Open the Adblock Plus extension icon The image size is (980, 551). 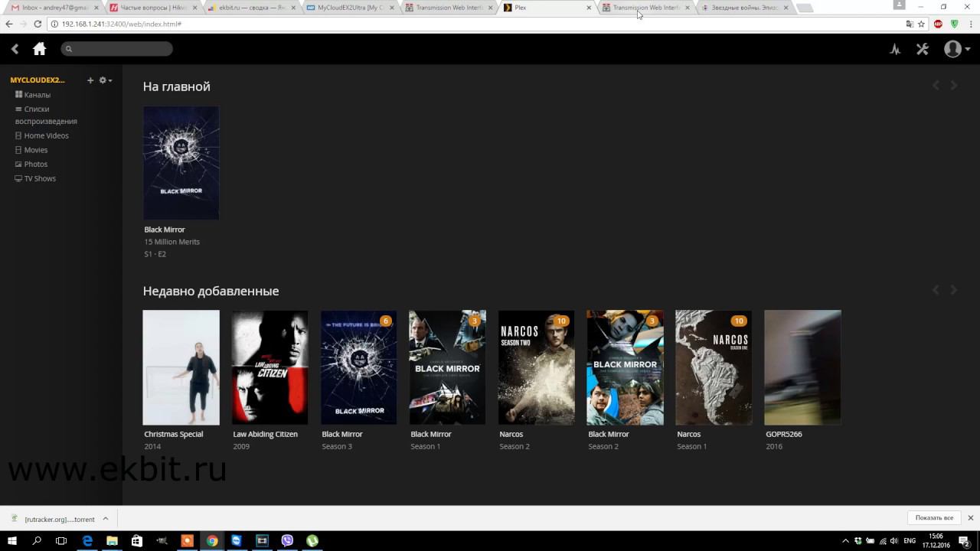[939, 24]
